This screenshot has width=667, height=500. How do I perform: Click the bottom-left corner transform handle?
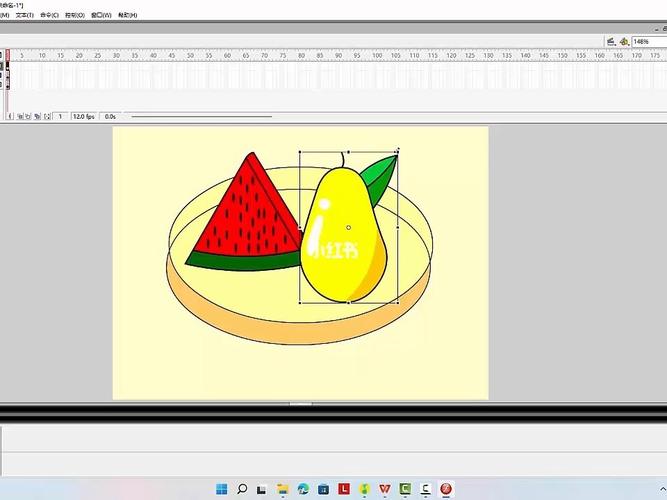point(300,303)
